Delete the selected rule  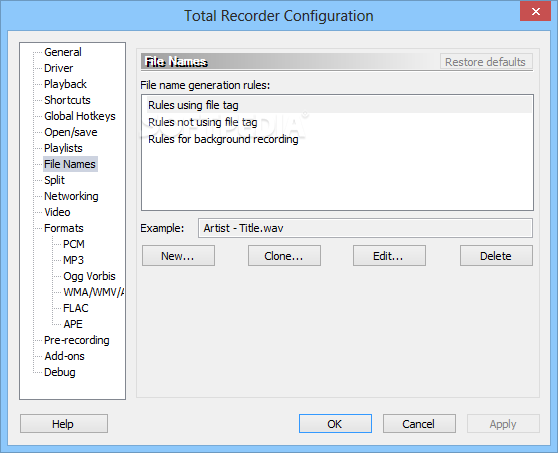click(496, 256)
